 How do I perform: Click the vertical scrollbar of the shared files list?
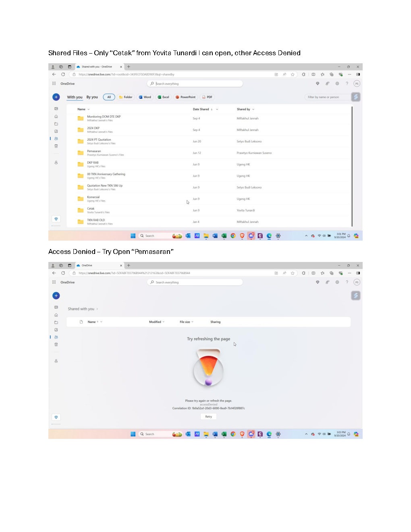point(352,166)
